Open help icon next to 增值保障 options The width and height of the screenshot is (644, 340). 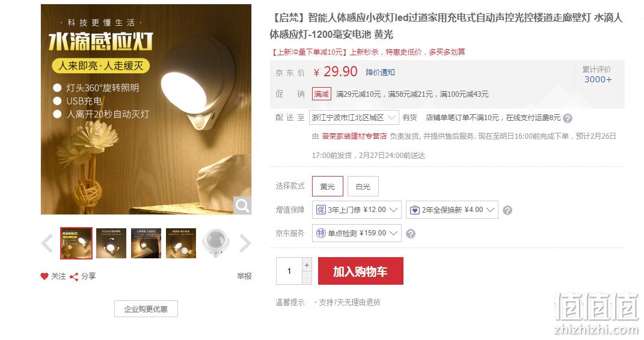pos(508,210)
